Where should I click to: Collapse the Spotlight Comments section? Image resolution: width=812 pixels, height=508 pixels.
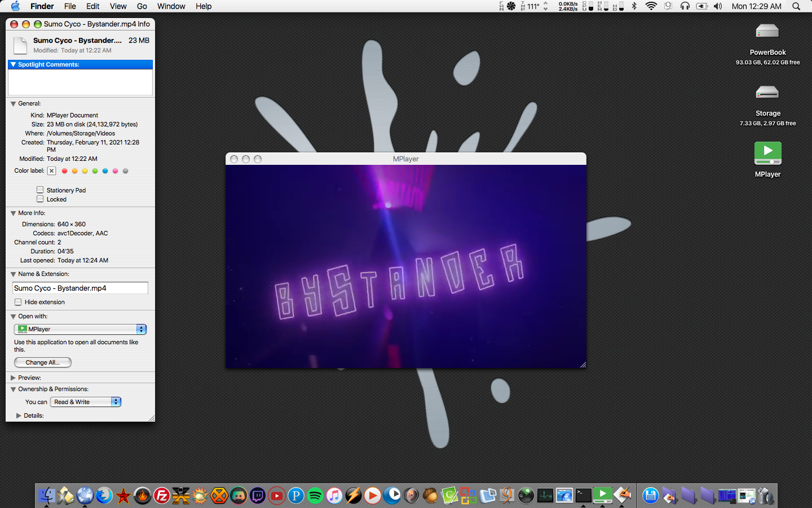(x=13, y=64)
